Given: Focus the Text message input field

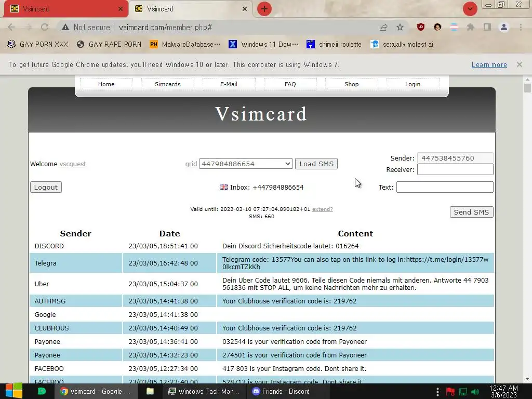Looking at the screenshot, I should tap(445, 187).
